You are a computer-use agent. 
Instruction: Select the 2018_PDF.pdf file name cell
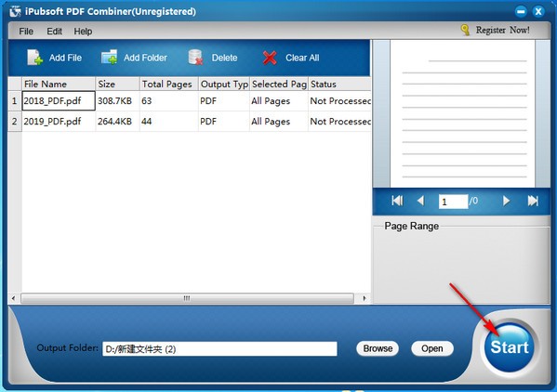point(59,100)
